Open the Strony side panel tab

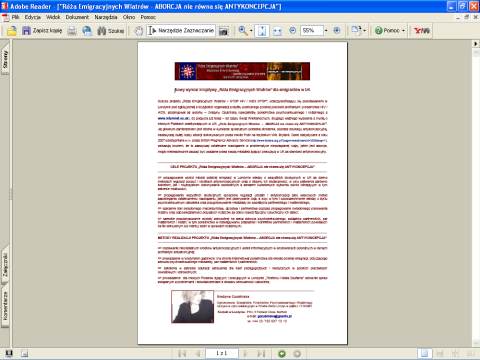click(x=5, y=60)
